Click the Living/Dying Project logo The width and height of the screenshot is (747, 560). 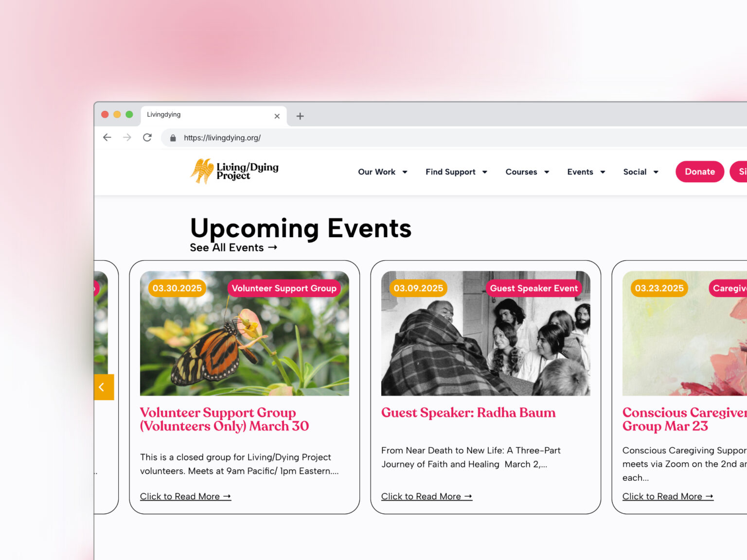click(234, 171)
